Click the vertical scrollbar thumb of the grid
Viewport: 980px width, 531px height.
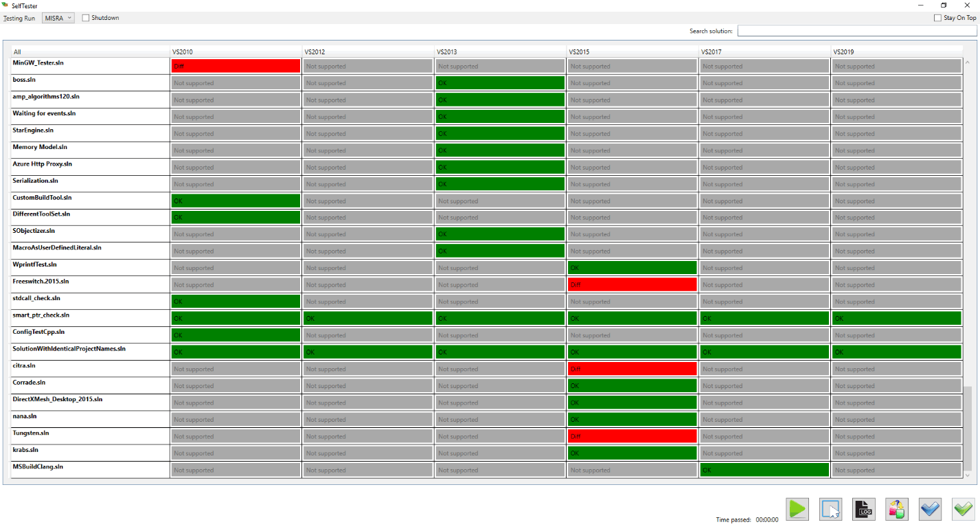(968, 427)
